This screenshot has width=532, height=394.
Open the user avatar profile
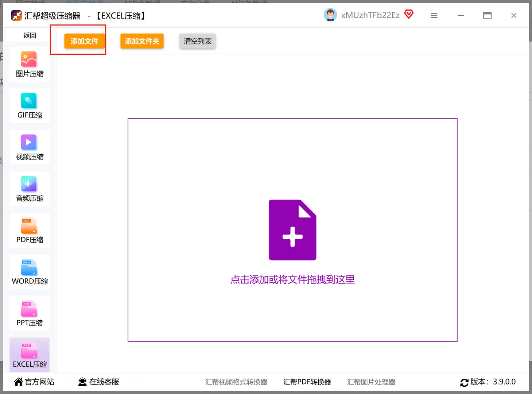point(330,15)
